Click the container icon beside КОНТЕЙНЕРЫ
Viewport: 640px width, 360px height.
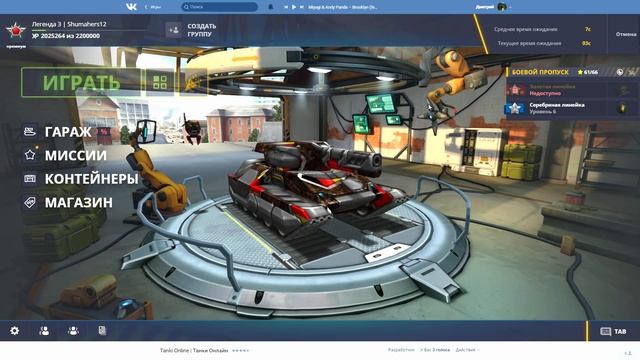(x=30, y=179)
